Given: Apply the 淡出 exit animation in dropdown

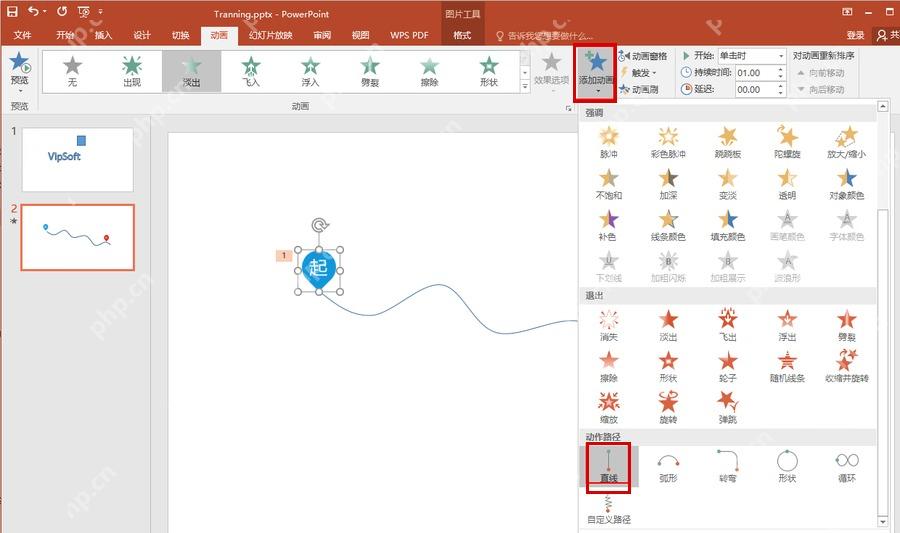Looking at the screenshot, I should click(668, 325).
